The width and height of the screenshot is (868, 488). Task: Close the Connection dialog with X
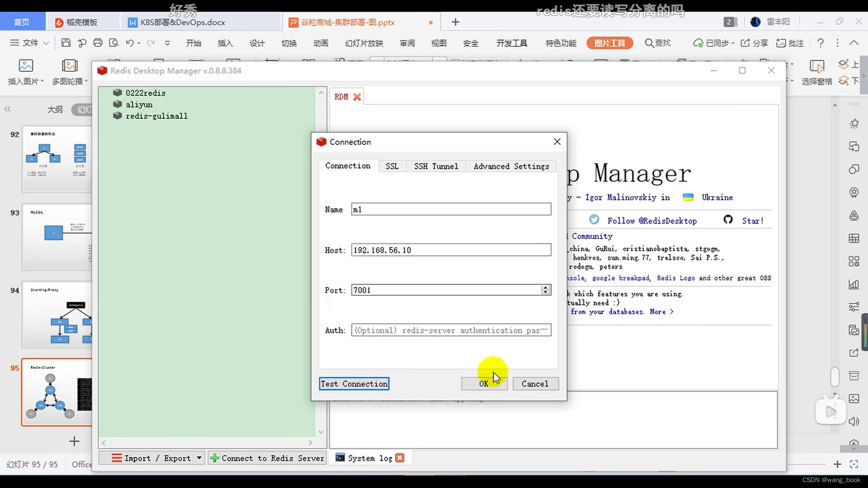557,142
